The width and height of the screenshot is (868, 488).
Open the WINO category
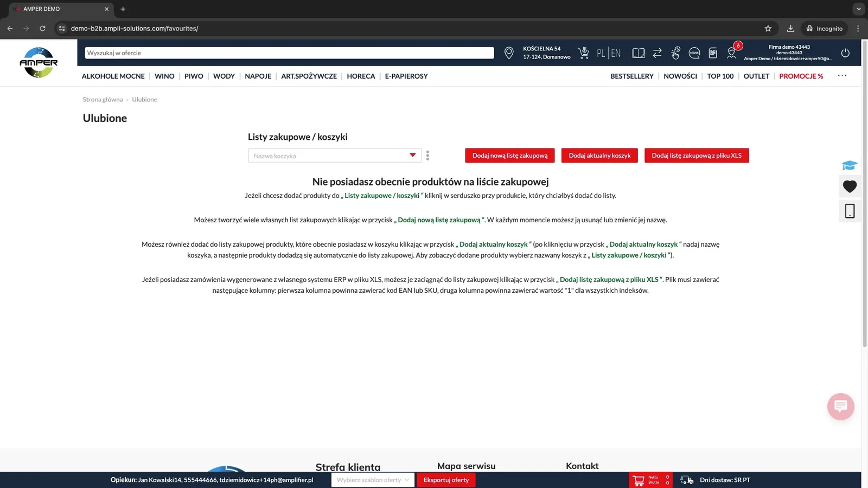pyautogui.click(x=164, y=76)
